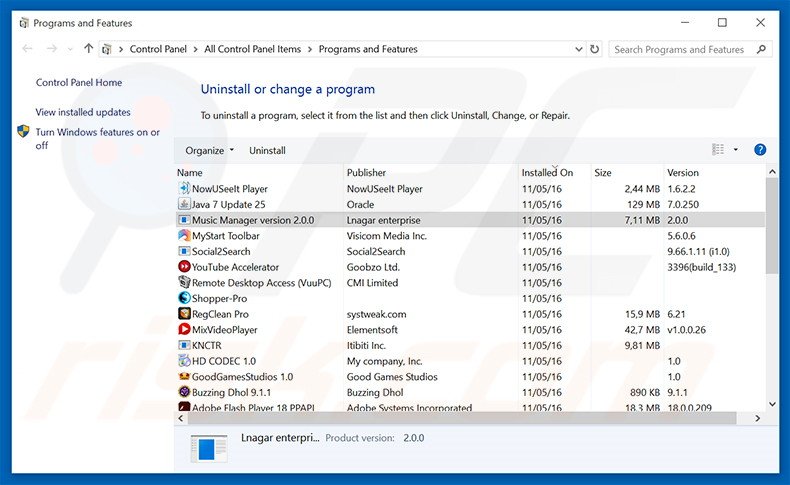Click the Music Manager version 2.0.0 icon
This screenshot has width=790, height=485.
click(184, 220)
